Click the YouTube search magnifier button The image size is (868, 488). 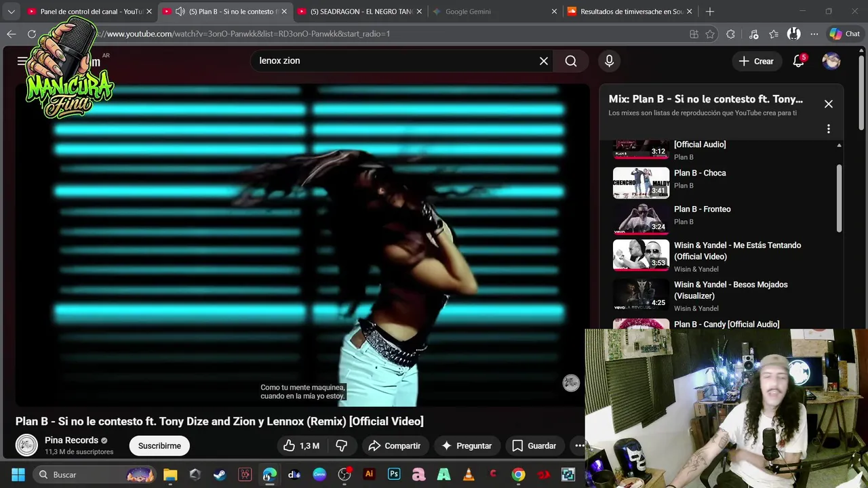click(571, 61)
